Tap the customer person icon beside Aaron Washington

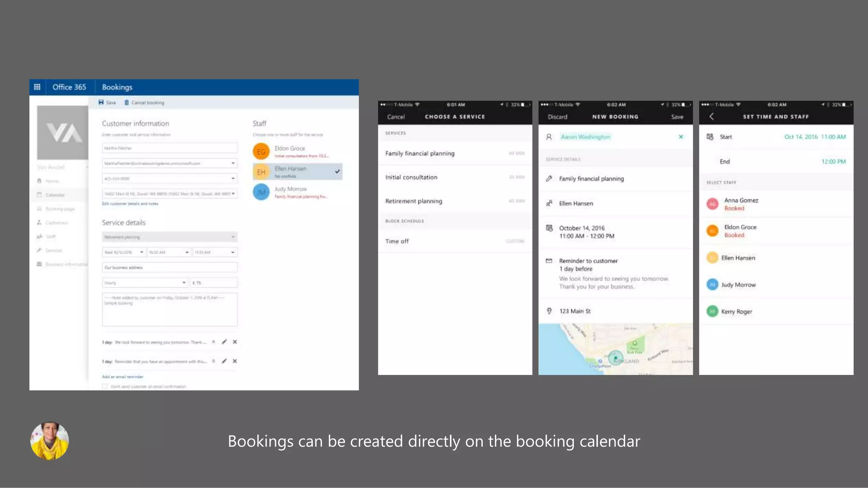(549, 137)
